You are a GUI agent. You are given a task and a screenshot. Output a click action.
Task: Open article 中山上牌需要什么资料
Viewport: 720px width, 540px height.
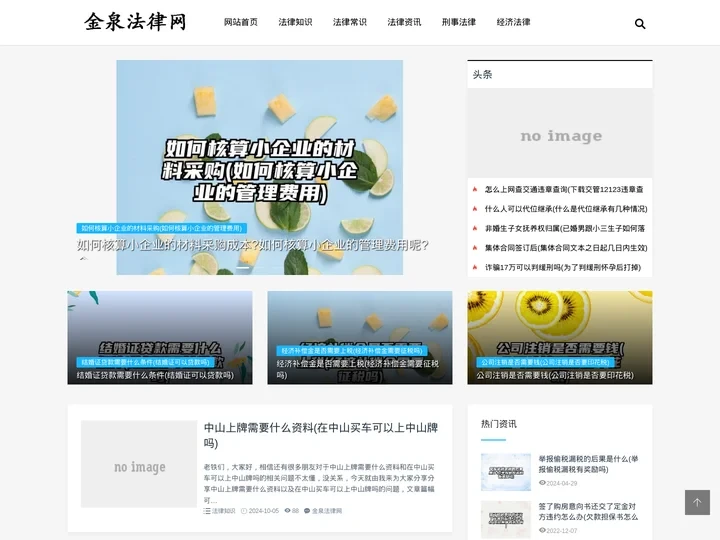[321, 435]
